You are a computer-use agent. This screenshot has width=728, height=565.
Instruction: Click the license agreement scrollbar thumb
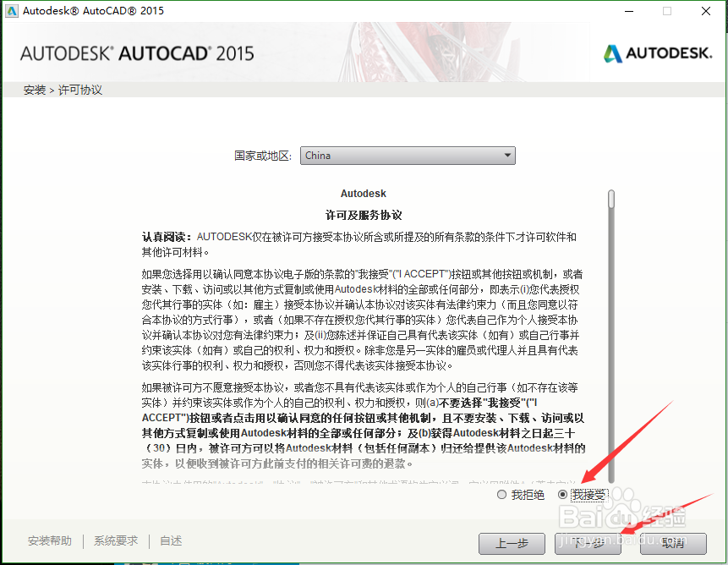click(611, 199)
